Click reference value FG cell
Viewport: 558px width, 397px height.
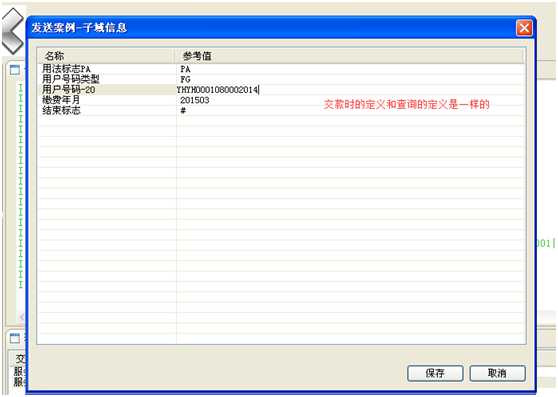(x=185, y=79)
